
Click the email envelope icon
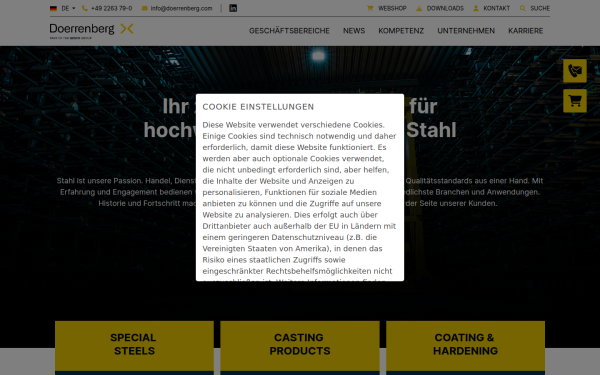[145, 8]
